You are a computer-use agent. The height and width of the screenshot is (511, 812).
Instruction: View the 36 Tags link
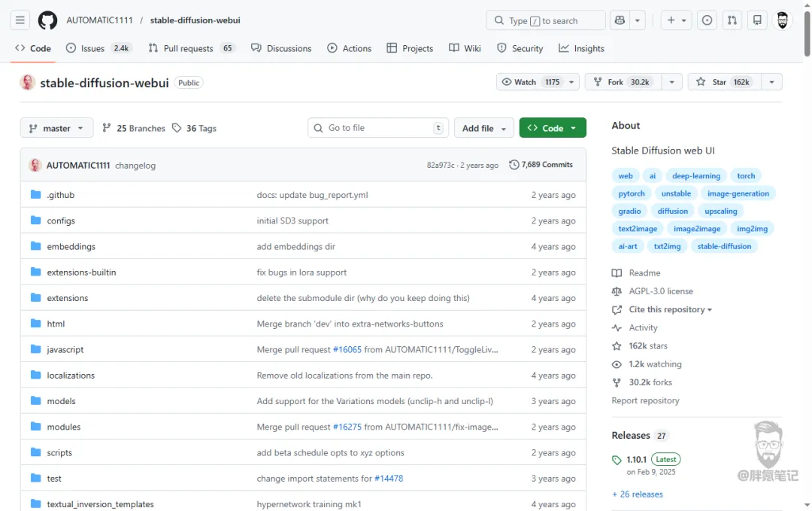(194, 128)
